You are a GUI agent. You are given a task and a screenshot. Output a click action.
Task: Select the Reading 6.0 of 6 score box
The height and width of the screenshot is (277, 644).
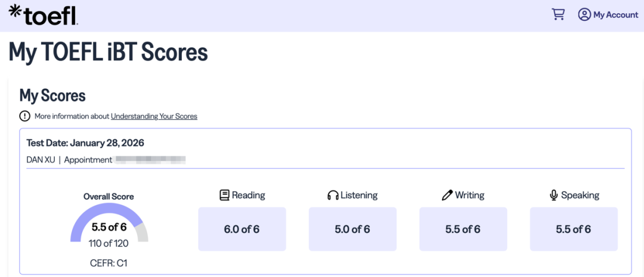(242, 229)
